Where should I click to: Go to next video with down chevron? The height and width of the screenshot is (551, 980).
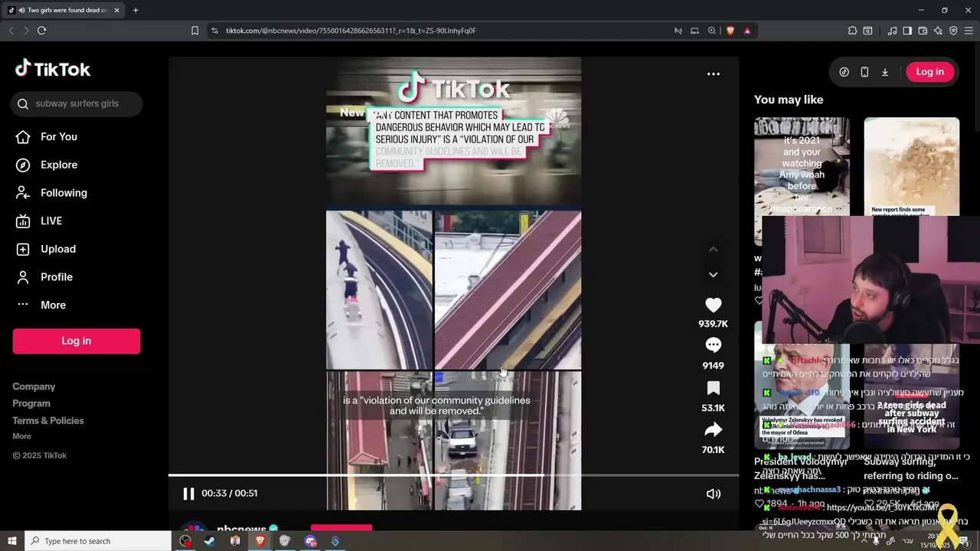tap(713, 275)
